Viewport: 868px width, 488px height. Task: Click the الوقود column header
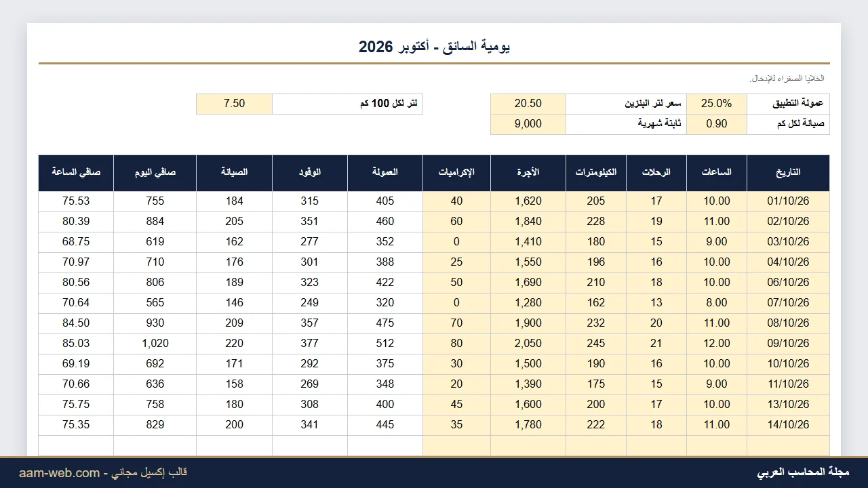click(310, 173)
